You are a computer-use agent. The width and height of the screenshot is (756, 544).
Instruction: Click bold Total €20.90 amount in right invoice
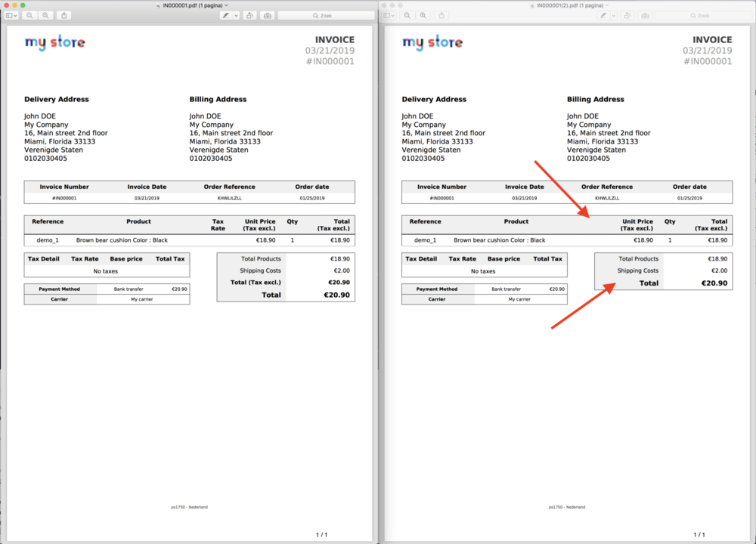point(714,283)
